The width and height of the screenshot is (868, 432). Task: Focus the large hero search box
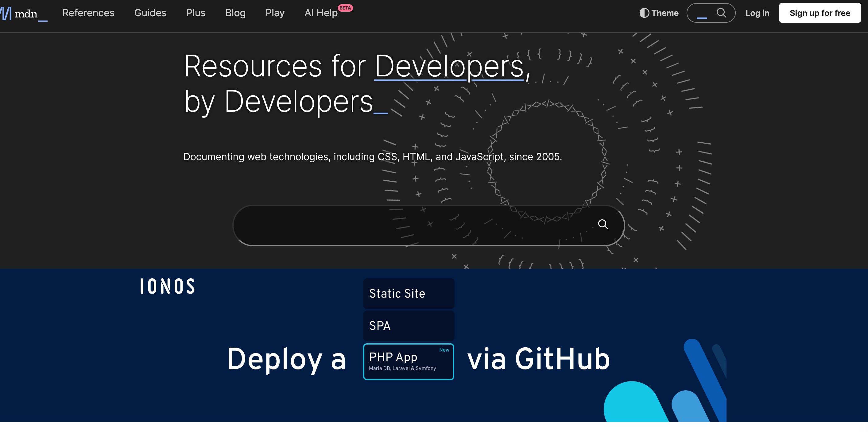pos(428,225)
